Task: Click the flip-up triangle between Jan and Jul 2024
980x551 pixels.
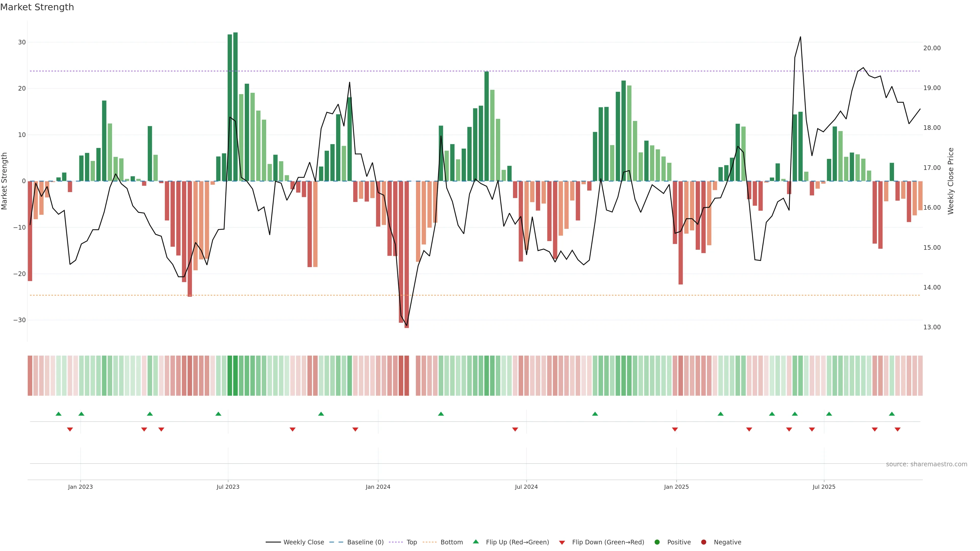Action: (441, 414)
